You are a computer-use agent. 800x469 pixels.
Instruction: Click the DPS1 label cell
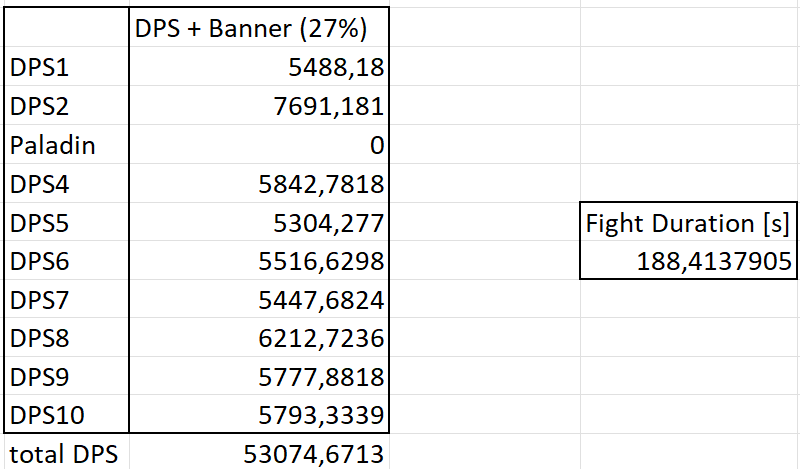(x=66, y=68)
